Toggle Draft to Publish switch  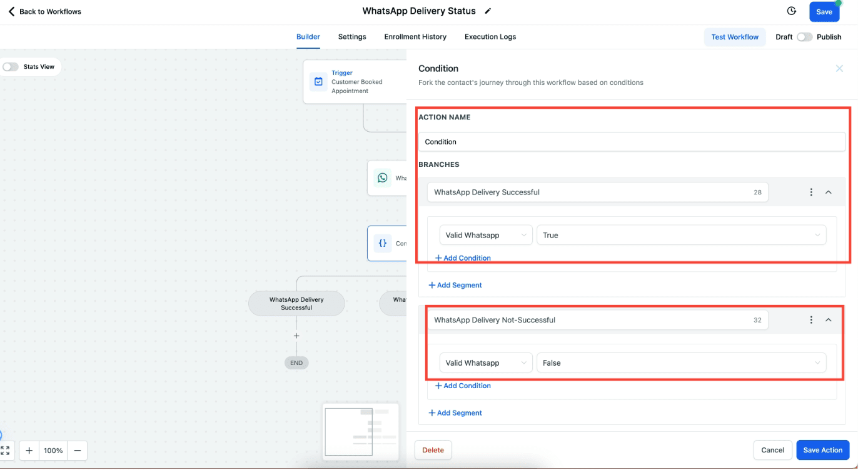click(x=804, y=37)
